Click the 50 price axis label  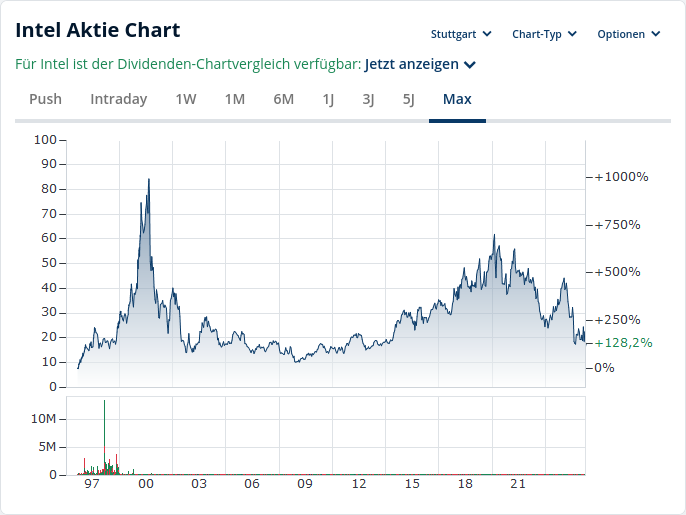(x=49, y=263)
